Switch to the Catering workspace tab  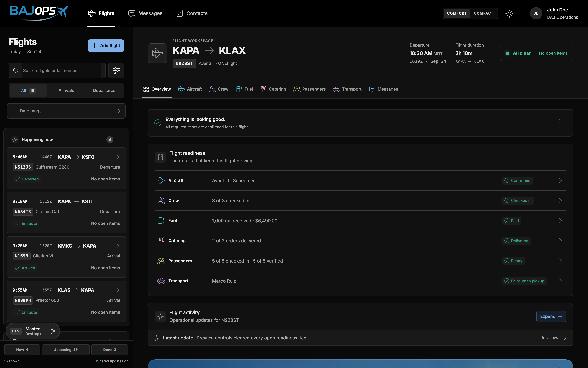tap(273, 89)
